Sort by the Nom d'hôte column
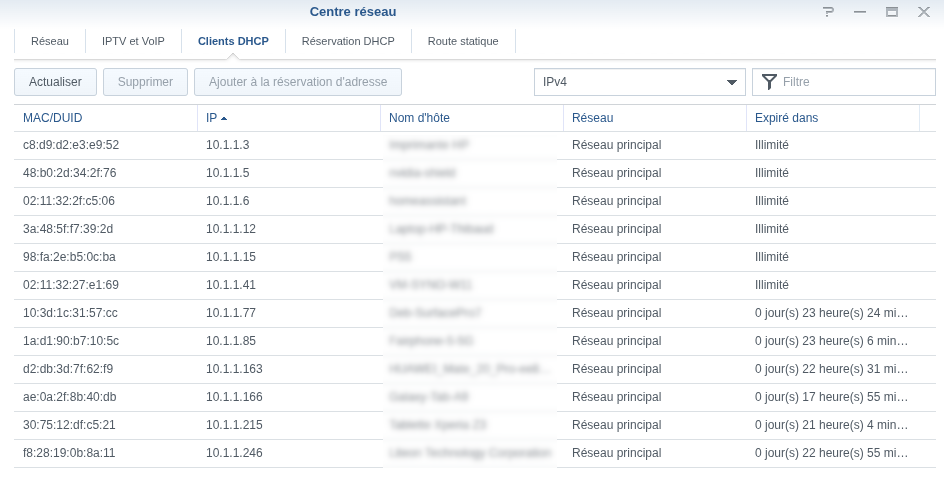The width and height of the screenshot is (944, 477). 419,118
